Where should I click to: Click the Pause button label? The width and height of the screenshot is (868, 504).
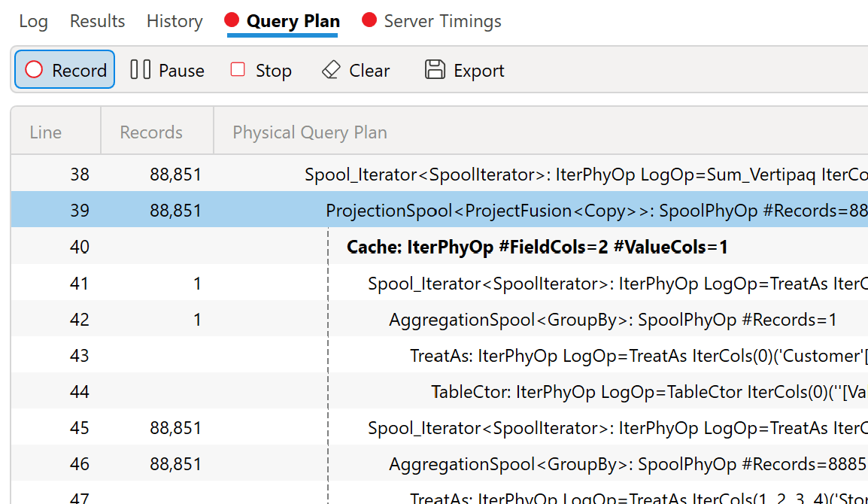click(181, 71)
